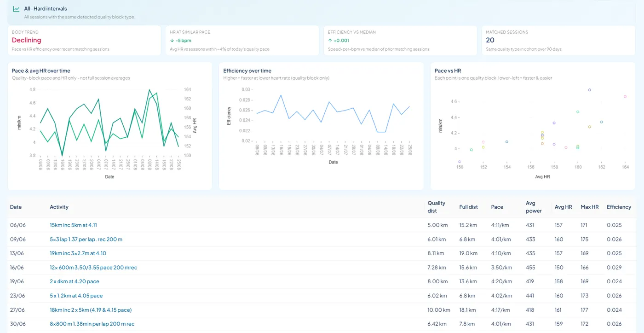This screenshot has height=333, width=644.
Task: Click the 13/06 date cell in the table
Action: coord(18,253)
